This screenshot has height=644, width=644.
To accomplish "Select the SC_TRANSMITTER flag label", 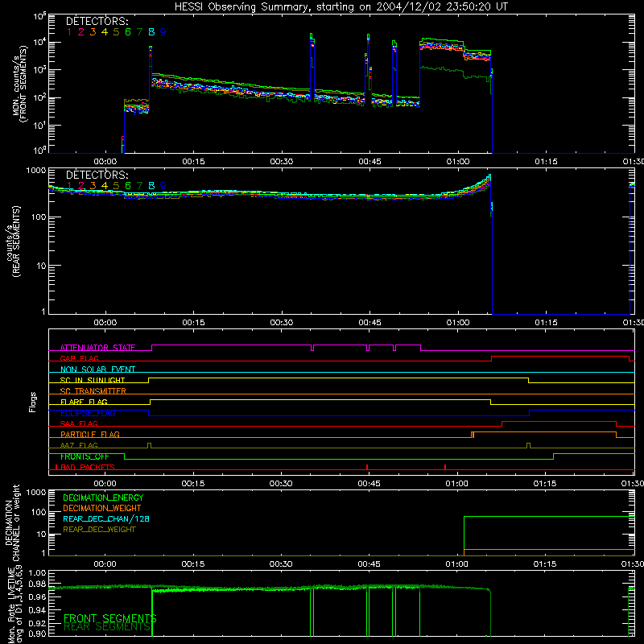I will pos(93,391).
